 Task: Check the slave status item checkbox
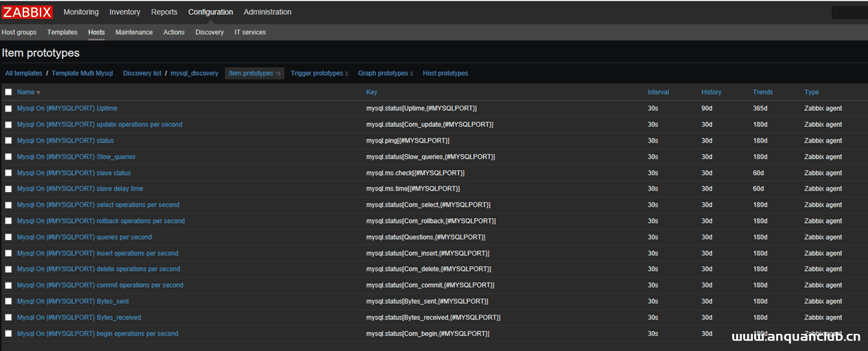click(x=8, y=173)
